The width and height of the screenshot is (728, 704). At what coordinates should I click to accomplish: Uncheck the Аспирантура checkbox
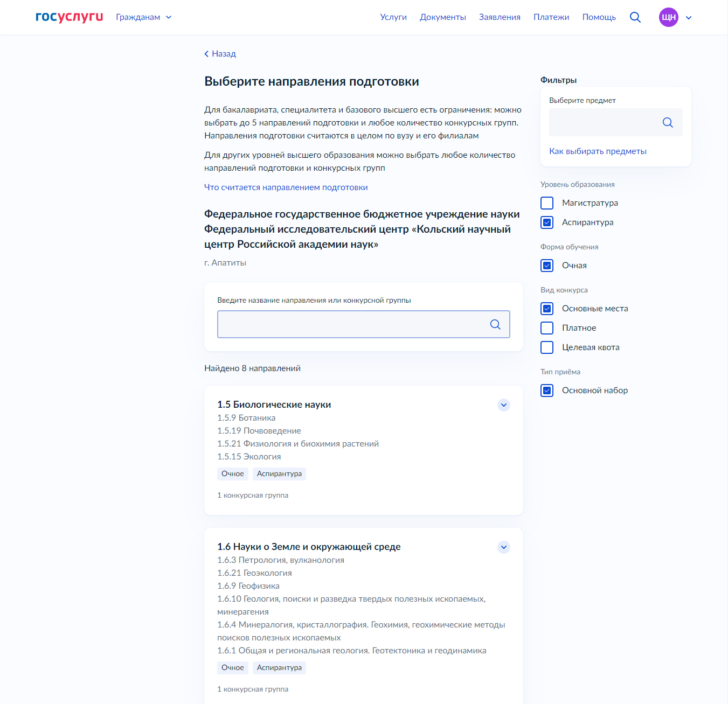click(x=547, y=222)
